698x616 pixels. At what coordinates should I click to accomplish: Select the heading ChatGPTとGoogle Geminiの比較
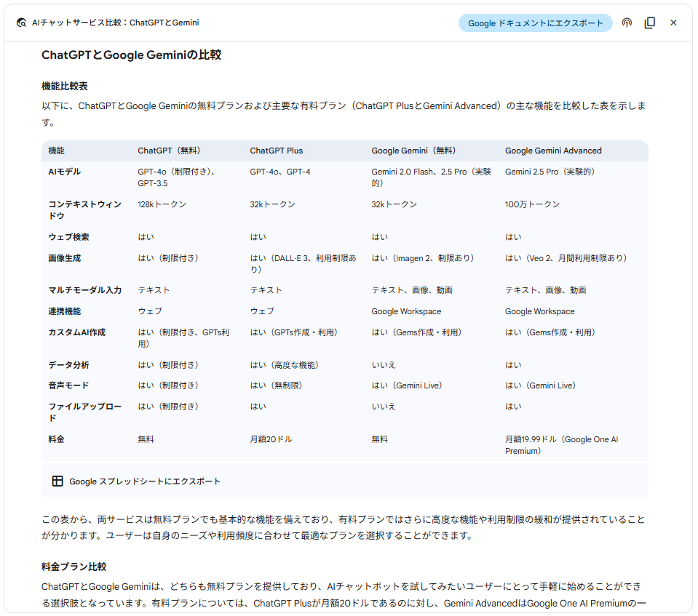[x=131, y=55]
